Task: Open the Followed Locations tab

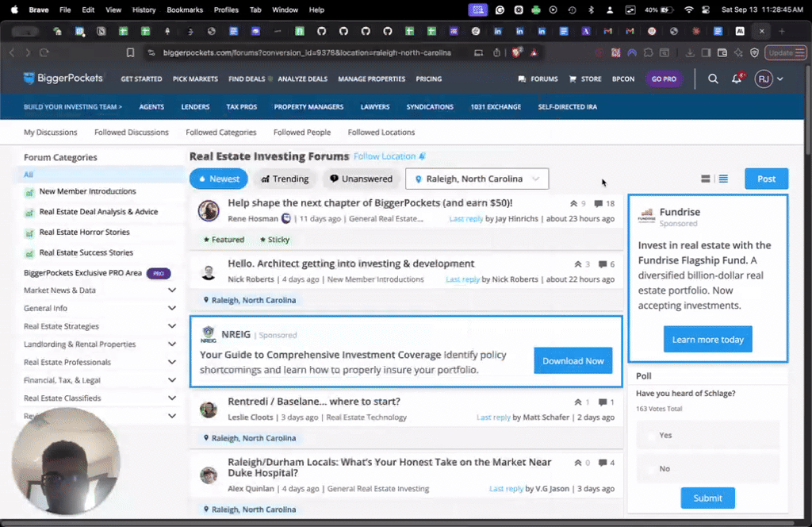Action: point(381,132)
